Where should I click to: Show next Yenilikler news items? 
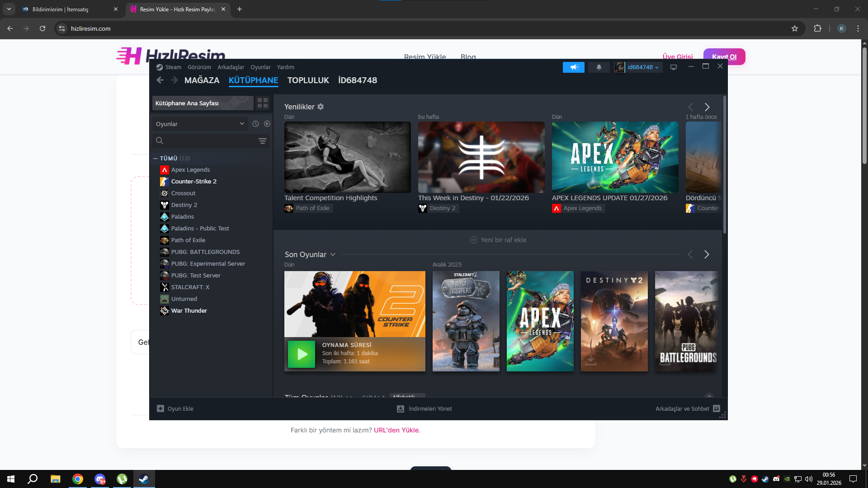coord(707,107)
